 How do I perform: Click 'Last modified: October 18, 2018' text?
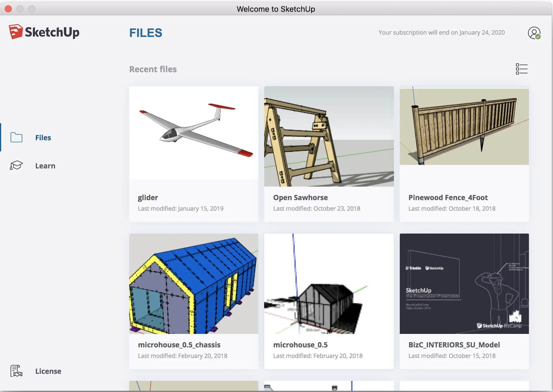pos(452,208)
